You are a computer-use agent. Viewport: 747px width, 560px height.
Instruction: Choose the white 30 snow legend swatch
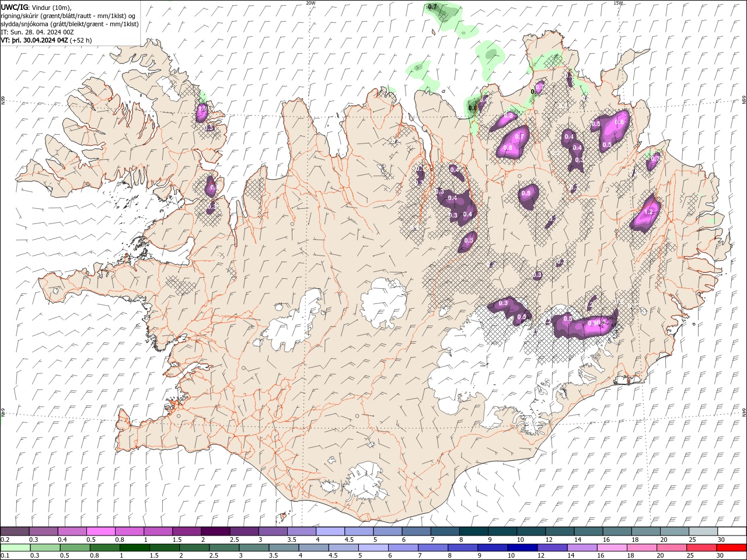tap(732, 531)
